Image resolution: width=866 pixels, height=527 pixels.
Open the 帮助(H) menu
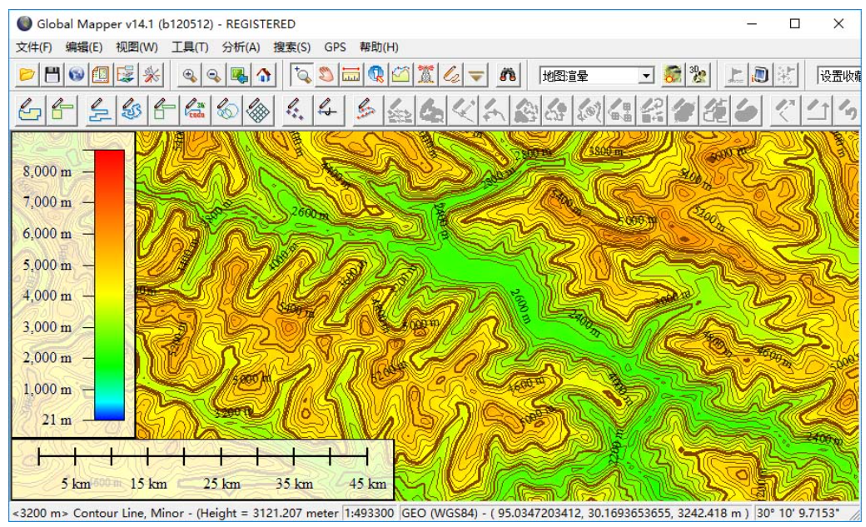click(x=379, y=47)
